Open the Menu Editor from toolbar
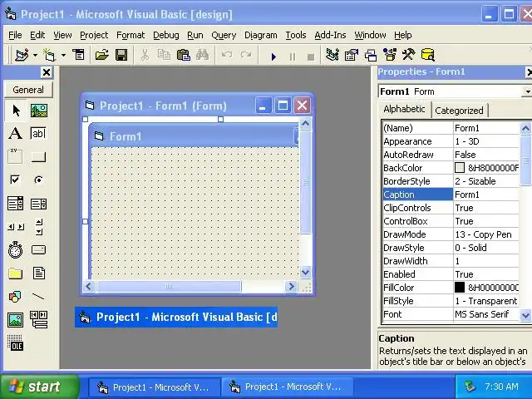Image resolution: width=532 pixels, height=399 pixels. coord(79,55)
